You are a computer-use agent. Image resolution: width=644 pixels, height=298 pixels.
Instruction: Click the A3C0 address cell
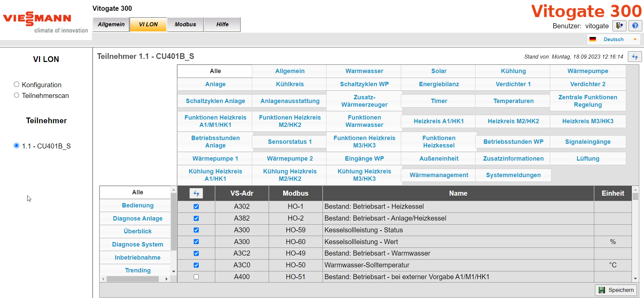(x=242, y=265)
